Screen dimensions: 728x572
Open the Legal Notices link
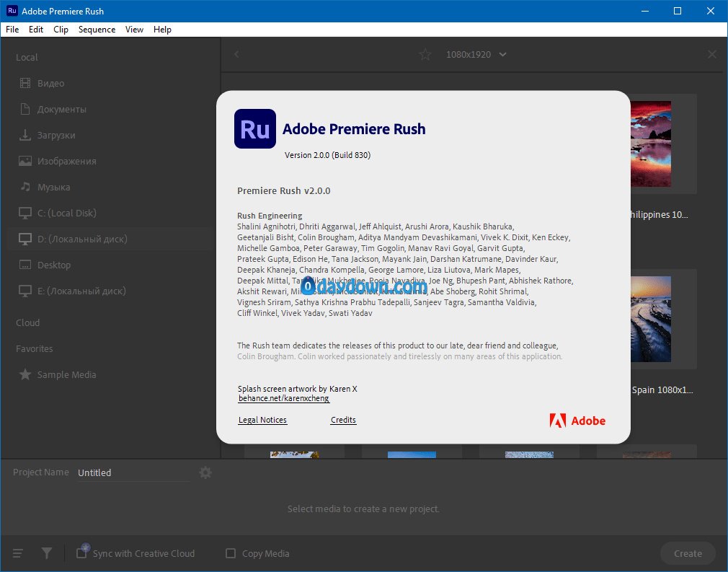[x=263, y=420]
